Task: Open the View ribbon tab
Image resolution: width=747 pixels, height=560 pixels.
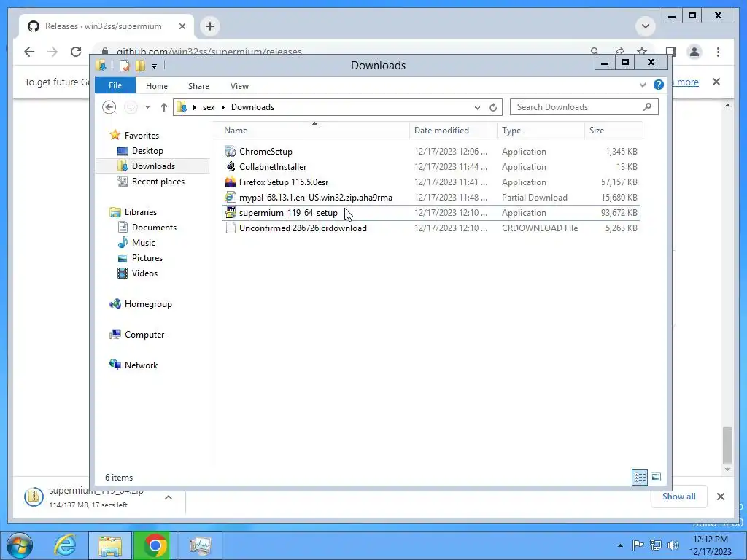Action: [x=239, y=86]
